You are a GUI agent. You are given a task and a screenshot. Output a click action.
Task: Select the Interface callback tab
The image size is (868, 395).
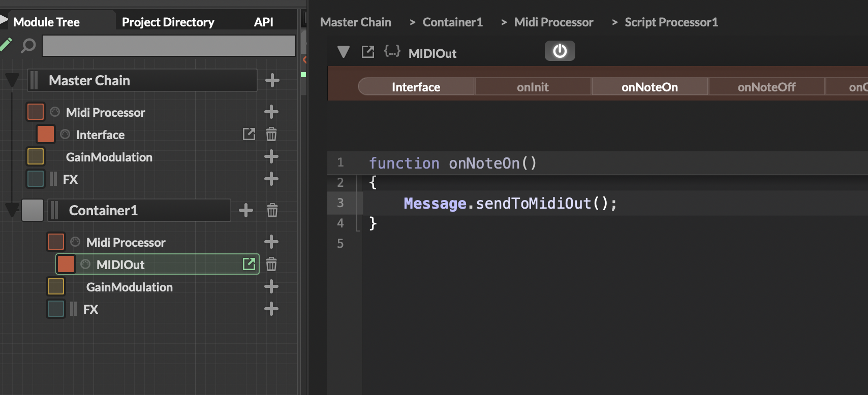[x=416, y=87]
